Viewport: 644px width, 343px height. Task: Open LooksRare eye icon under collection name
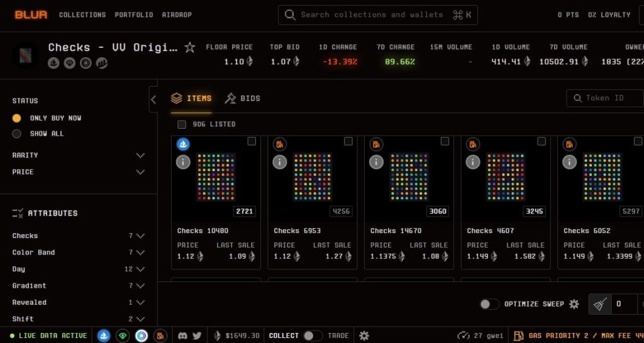(x=69, y=63)
